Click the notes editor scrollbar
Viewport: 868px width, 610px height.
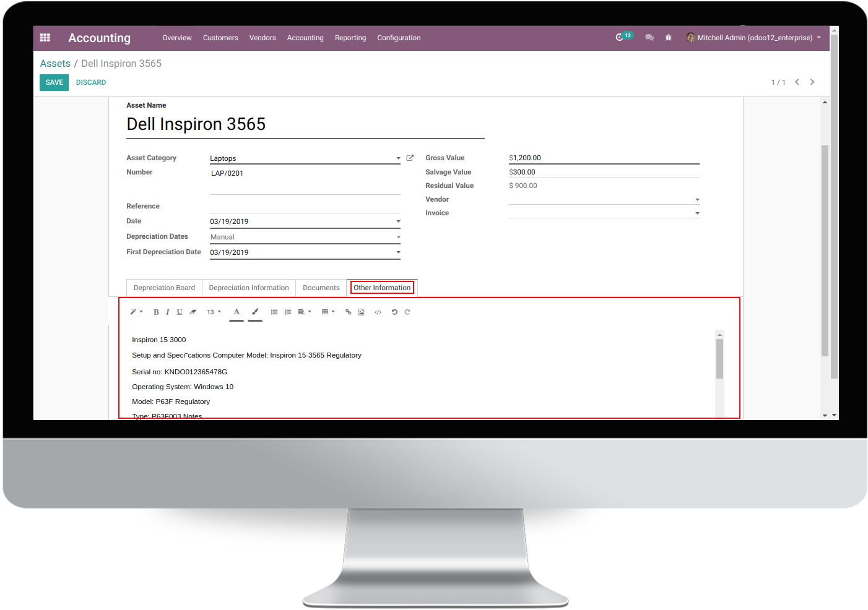click(719, 359)
